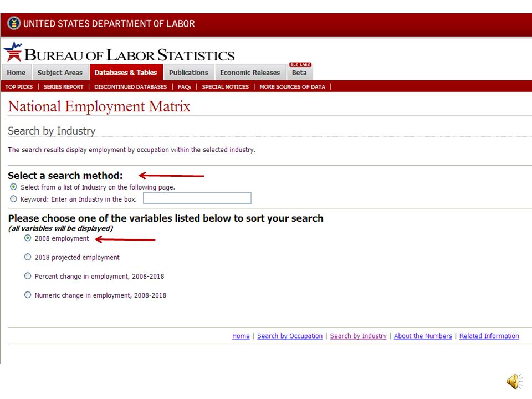Click the Industry keyword text box
The image size is (532, 399).
(197, 198)
